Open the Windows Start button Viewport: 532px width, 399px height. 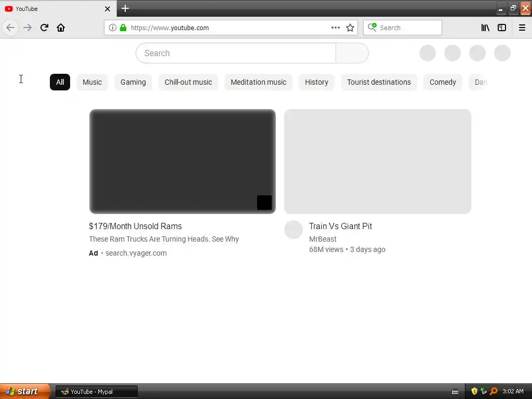(x=25, y=392)
